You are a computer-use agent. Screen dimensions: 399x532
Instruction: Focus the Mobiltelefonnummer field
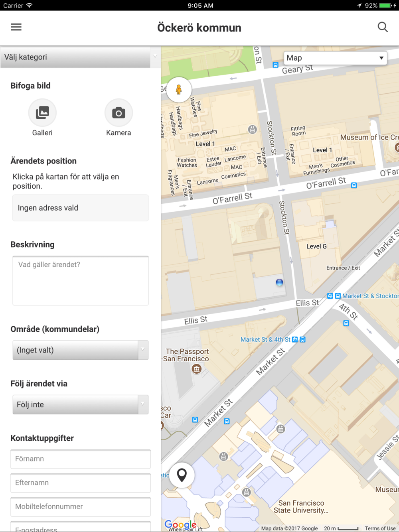(81, 507)
